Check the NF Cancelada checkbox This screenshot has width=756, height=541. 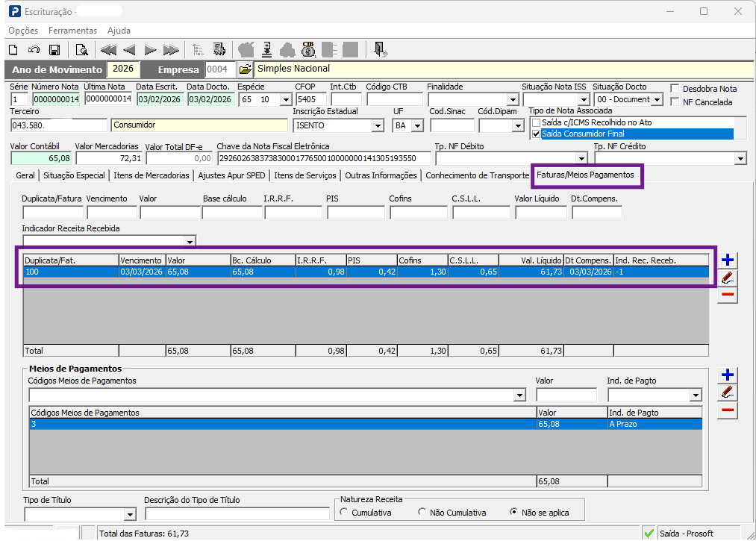tap(675, 101)
